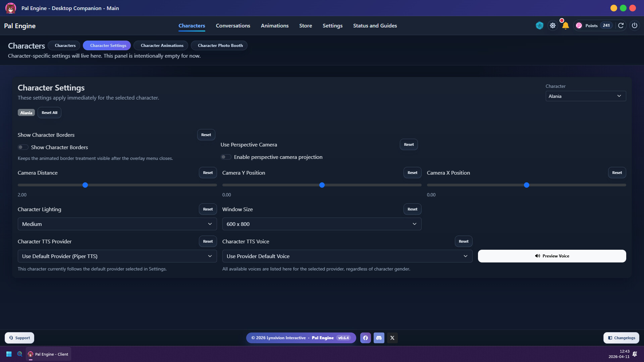Click the v0.6.4 version badge
The width and height of the screenshot is (644, 362).
click(x=343, y=338)
